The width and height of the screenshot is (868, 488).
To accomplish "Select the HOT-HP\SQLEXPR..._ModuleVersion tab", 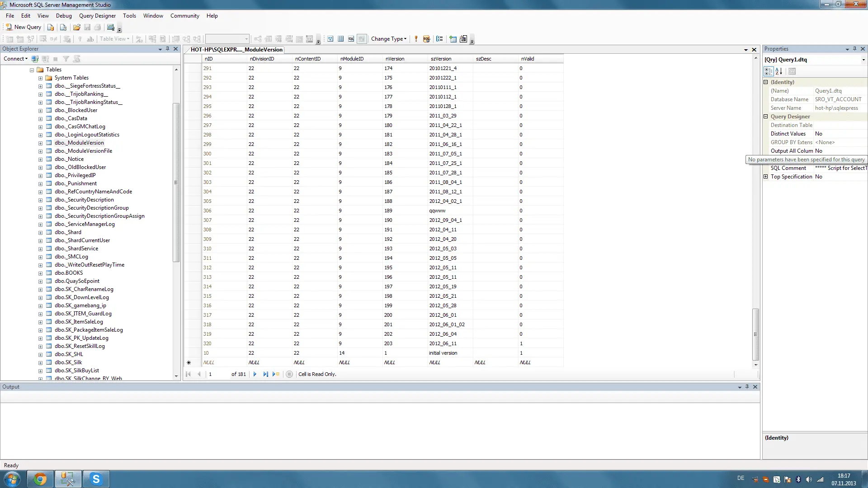I will (236, 50).
